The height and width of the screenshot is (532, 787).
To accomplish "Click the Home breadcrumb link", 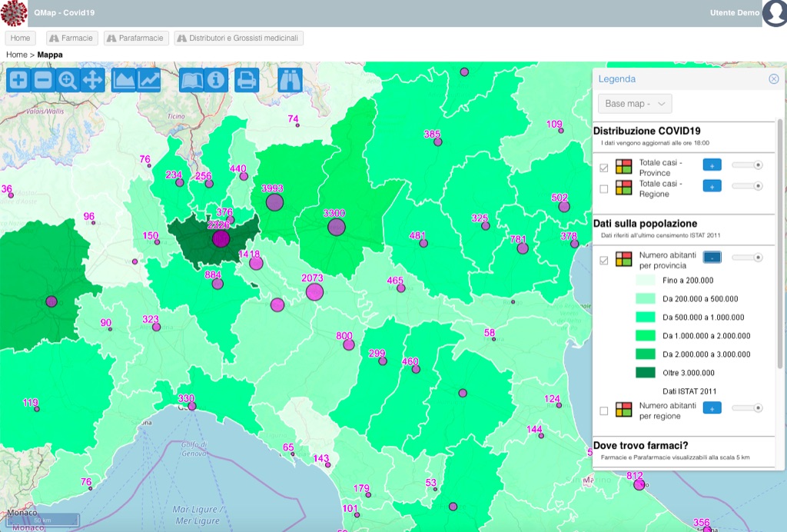I will point(17,55).
